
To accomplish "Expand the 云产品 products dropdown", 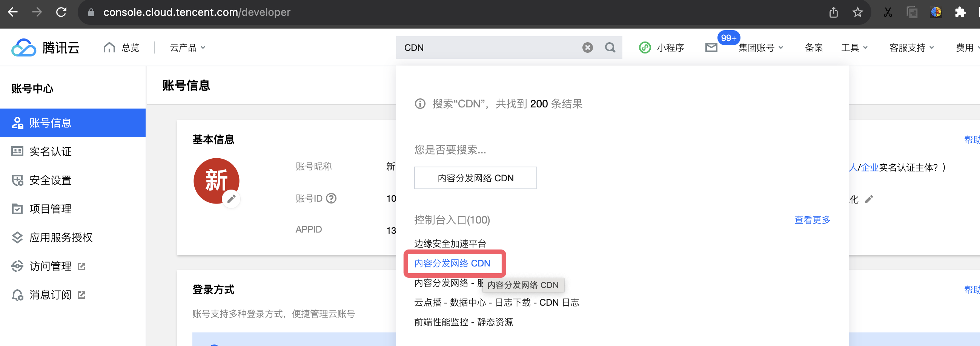I will [x=187, y=47].
